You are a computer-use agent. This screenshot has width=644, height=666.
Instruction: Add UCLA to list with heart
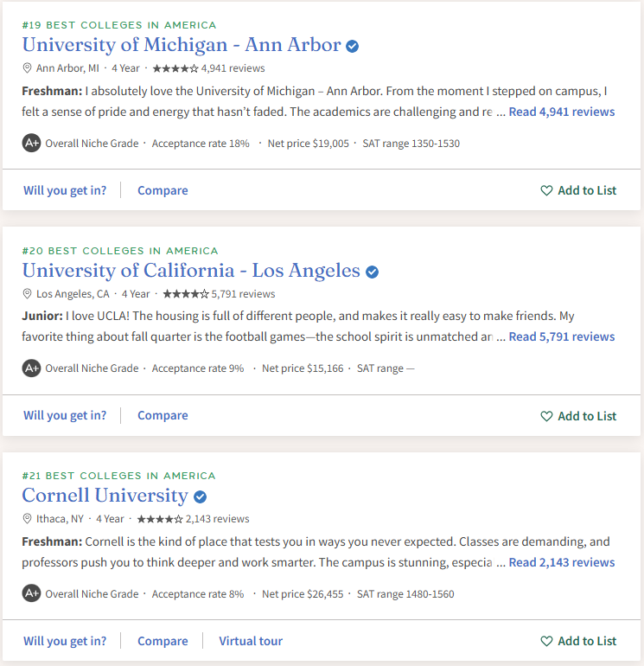pyautogui.click(x=578, y=416)
